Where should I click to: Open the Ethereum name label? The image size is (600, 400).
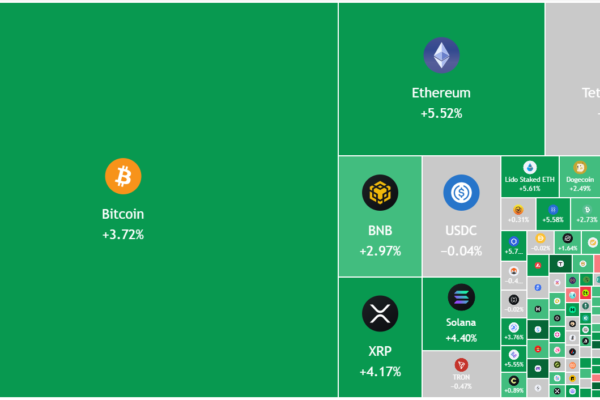[x=441, y=93]
